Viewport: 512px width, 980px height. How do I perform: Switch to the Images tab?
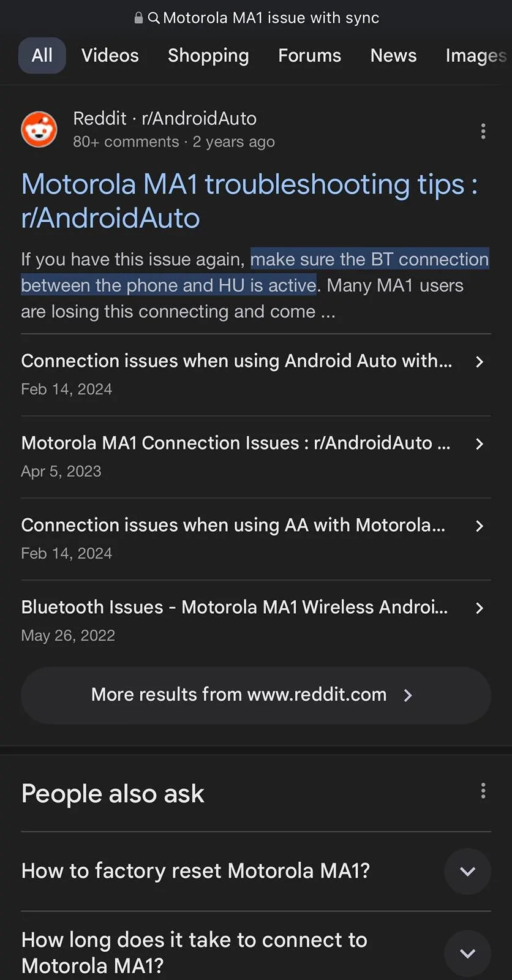click(x=476, y=56)
